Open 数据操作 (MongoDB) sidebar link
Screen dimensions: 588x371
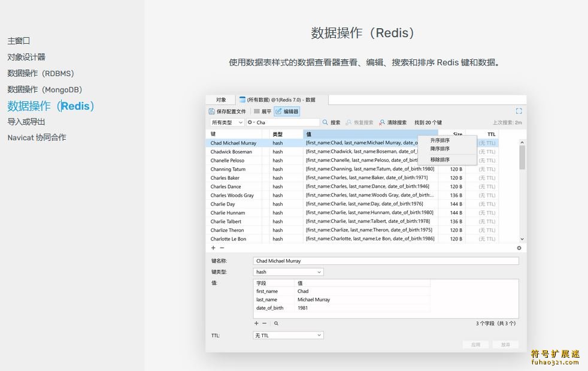[x=45, y=89]
